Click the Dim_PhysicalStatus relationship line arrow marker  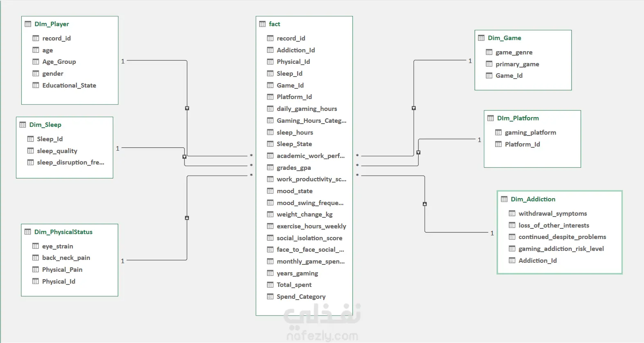click(x=187, y=218)
